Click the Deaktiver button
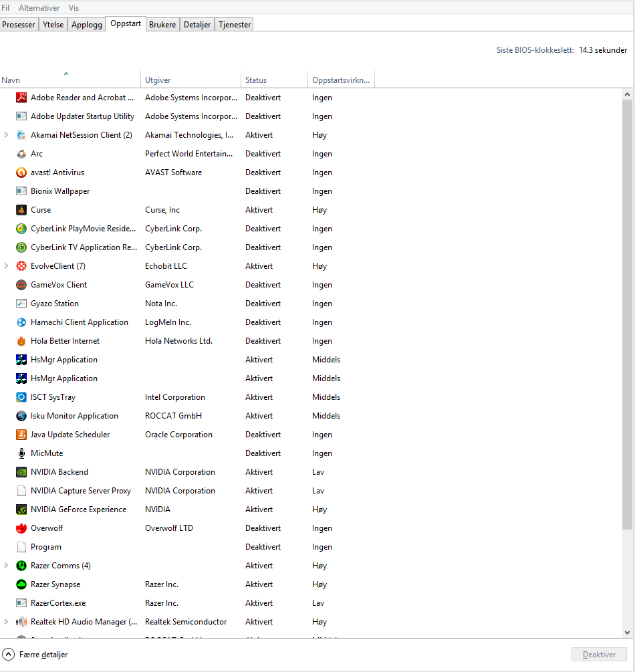Viewport: 635px width, 672px height. (599, 655)
